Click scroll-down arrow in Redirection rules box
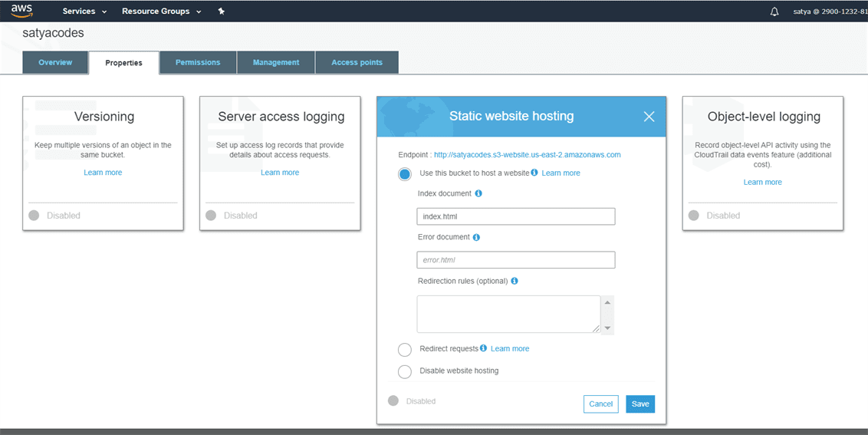 607,328
